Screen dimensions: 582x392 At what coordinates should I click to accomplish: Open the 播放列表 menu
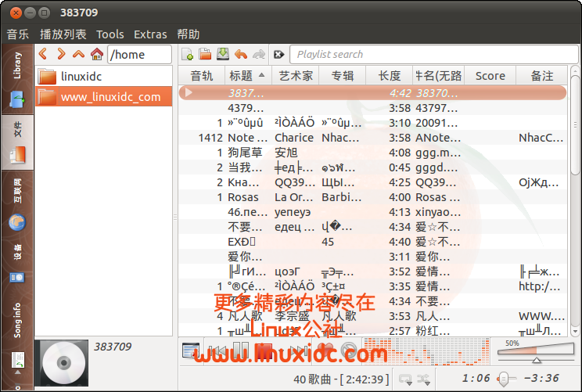(x=63, y=34)
